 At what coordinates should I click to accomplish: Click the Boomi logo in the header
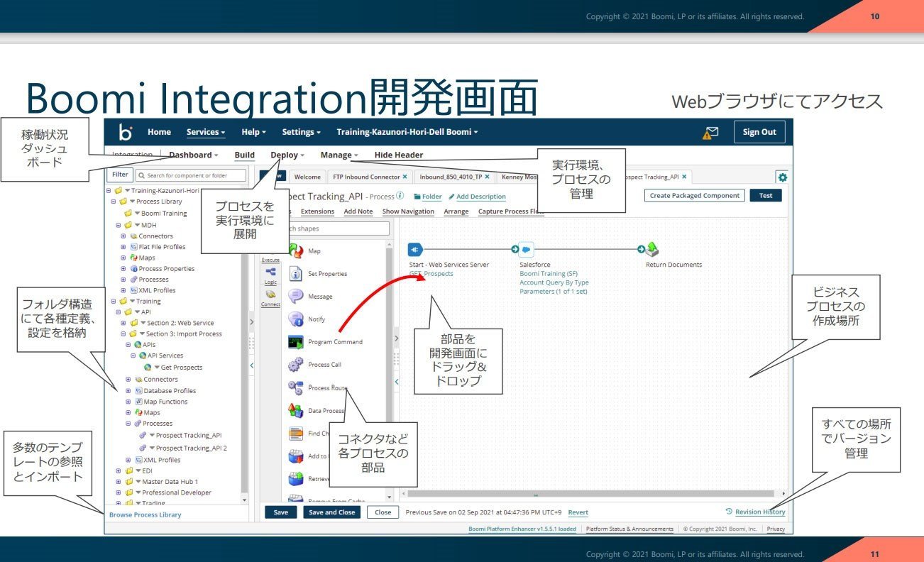pos(126,132)
